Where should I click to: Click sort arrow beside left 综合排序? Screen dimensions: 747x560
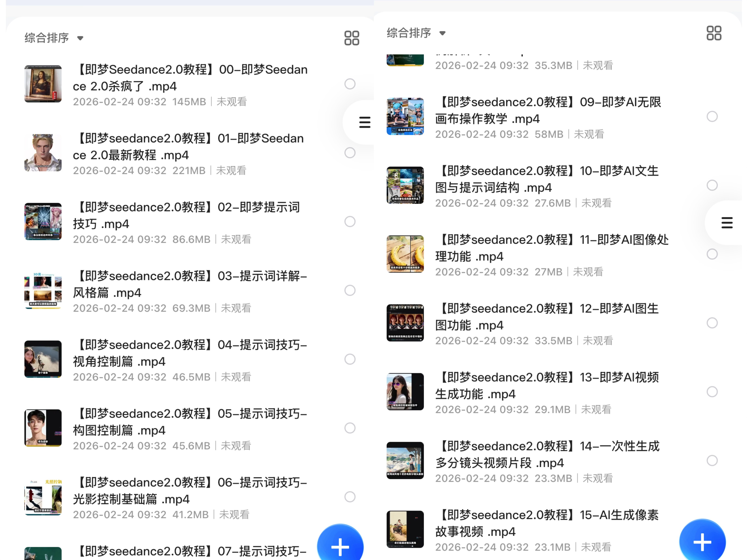point(80,38)
